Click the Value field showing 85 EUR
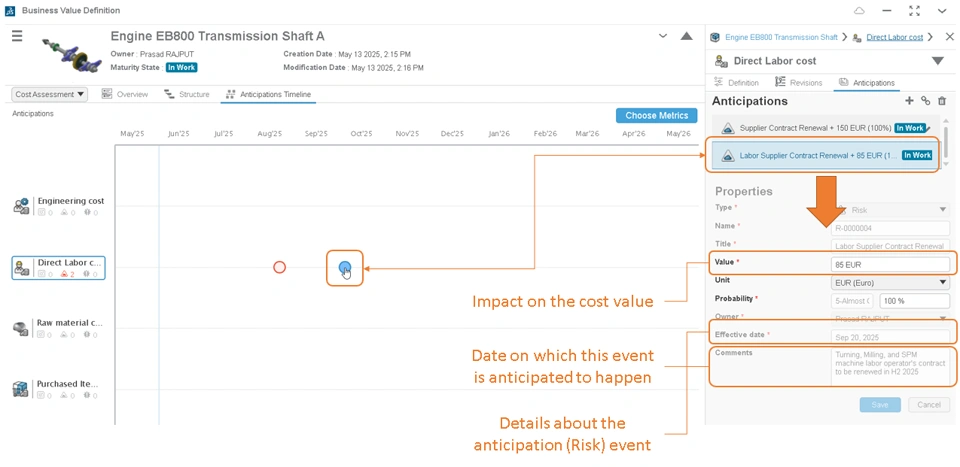 (890, 265)
